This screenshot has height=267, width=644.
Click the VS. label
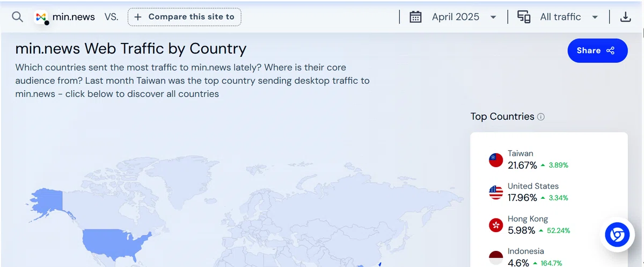click(111, 17)
